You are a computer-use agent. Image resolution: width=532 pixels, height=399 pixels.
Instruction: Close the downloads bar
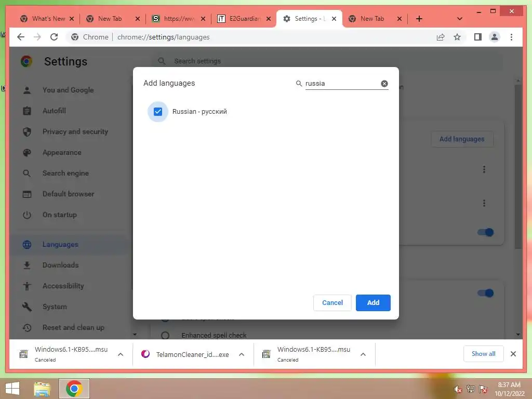pos(513,354)
